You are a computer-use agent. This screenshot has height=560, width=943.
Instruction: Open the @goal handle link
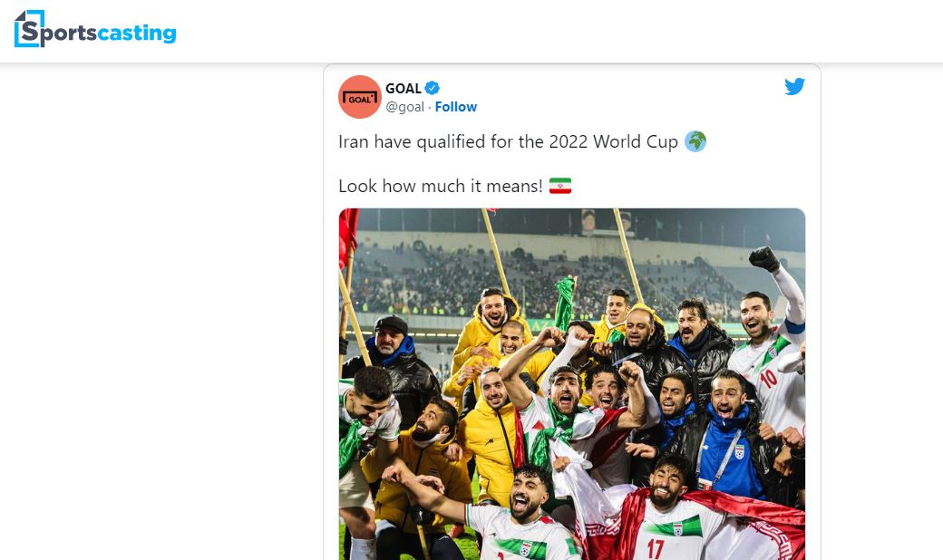[x=405, y=107]
